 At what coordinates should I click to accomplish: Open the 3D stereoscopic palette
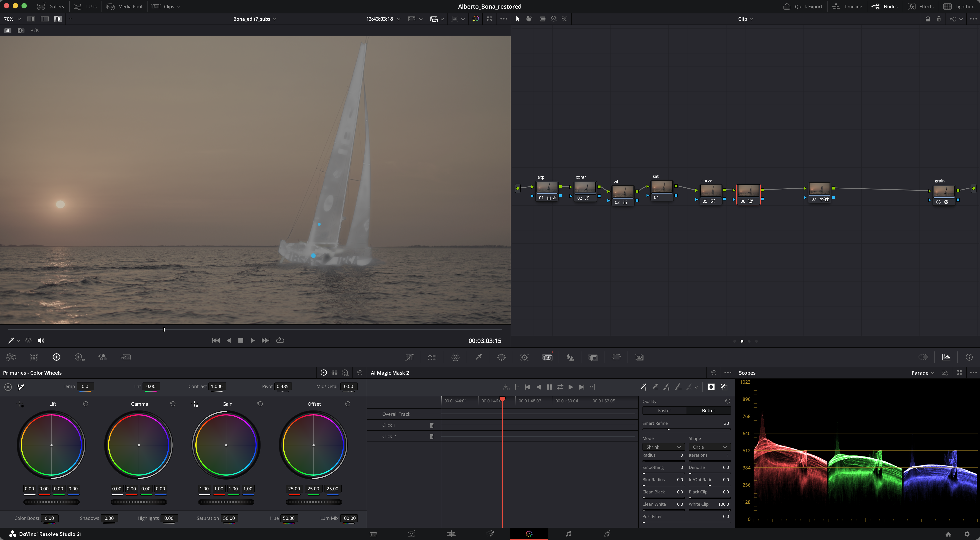click(x=639, y=357)
